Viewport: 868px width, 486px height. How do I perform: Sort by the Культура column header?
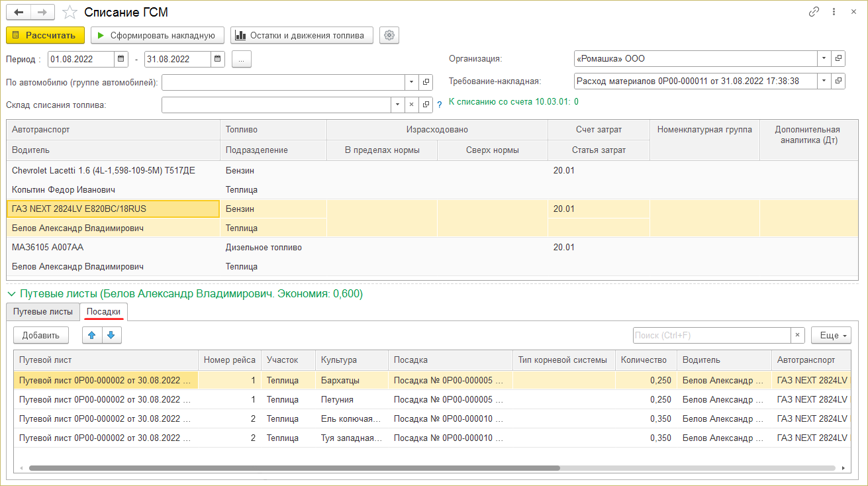[x=352, y=360]
